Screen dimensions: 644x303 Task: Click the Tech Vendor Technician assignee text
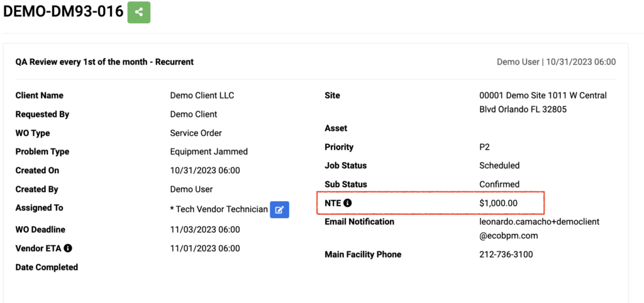coord(219,209)
